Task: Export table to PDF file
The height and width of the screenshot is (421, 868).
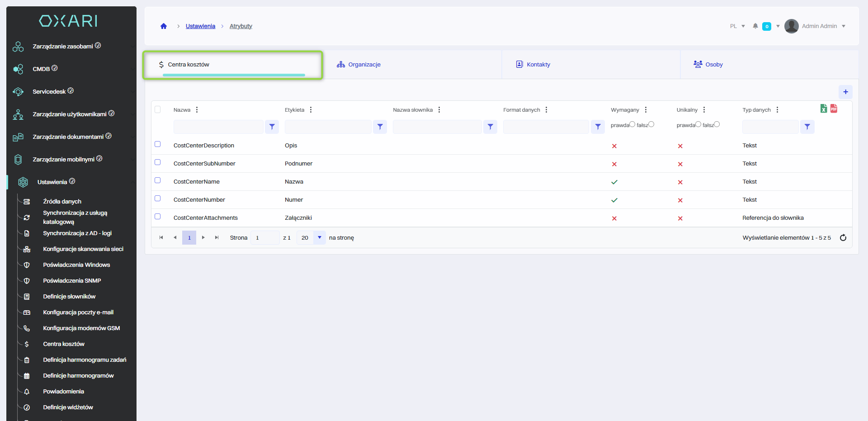Action: 834,109
